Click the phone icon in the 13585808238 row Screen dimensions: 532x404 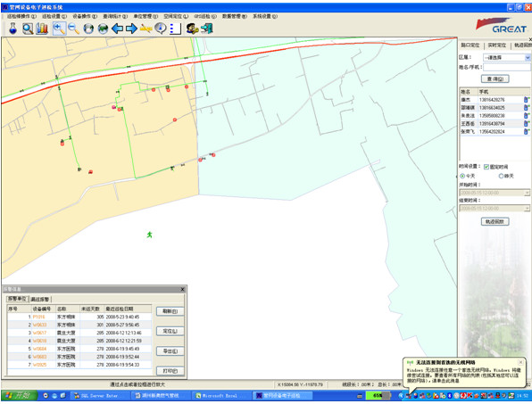(527, 116)
